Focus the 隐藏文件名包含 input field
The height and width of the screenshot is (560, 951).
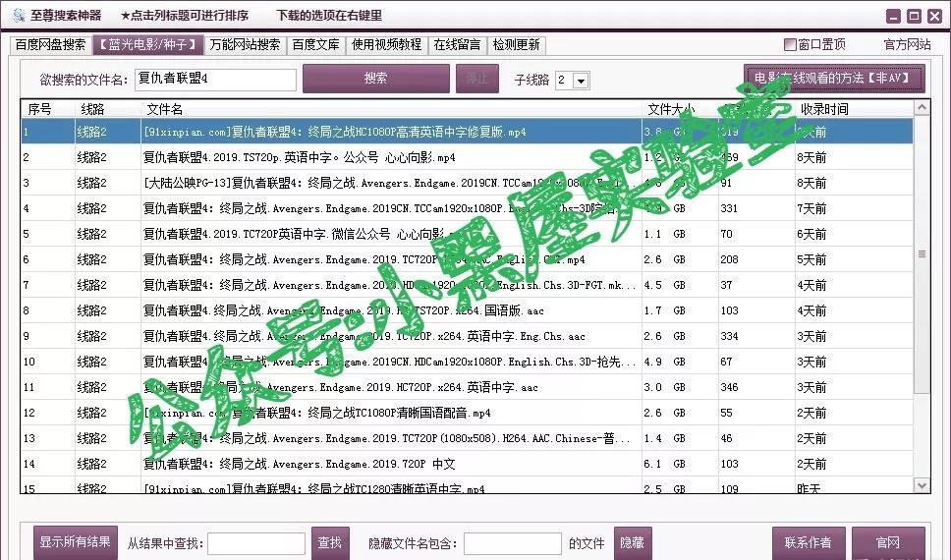pyautogui.click(x=513, y=543)
